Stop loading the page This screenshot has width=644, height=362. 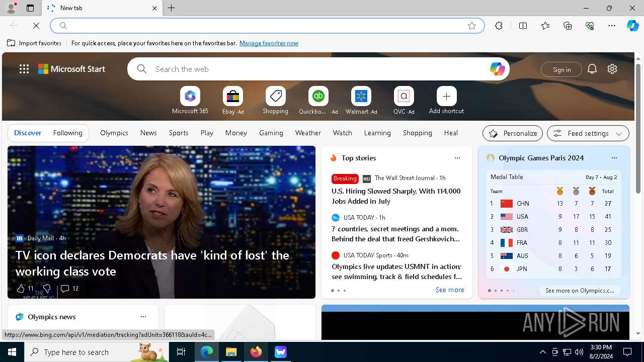pos(36,25)
